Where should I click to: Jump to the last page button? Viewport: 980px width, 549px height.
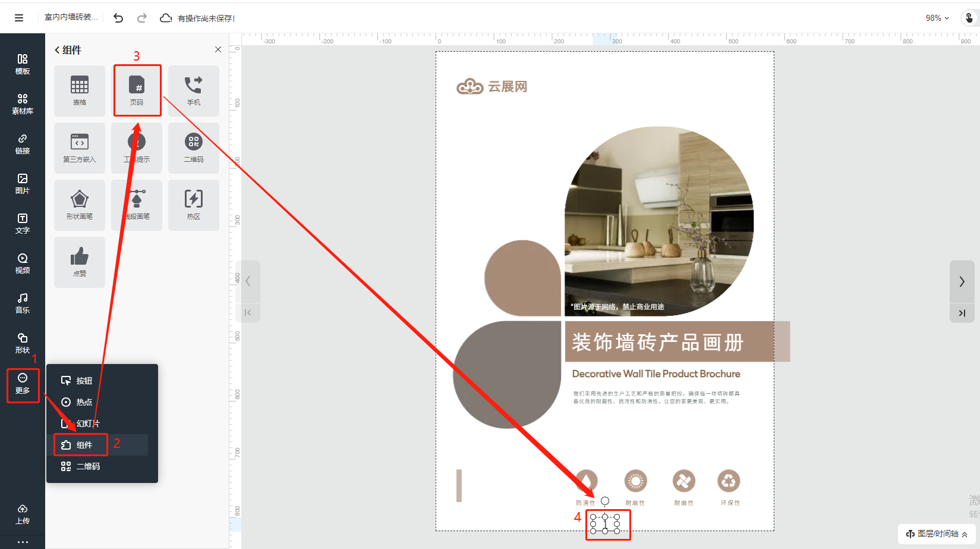(962, 313)
